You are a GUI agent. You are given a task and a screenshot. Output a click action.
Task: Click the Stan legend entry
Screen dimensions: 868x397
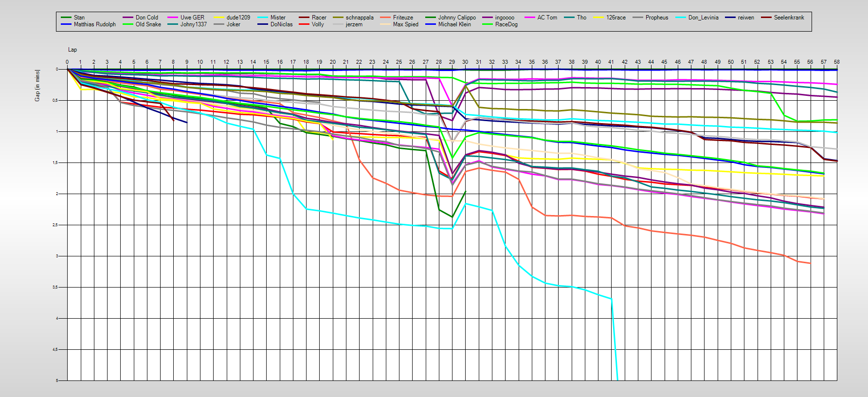[79, 18]
